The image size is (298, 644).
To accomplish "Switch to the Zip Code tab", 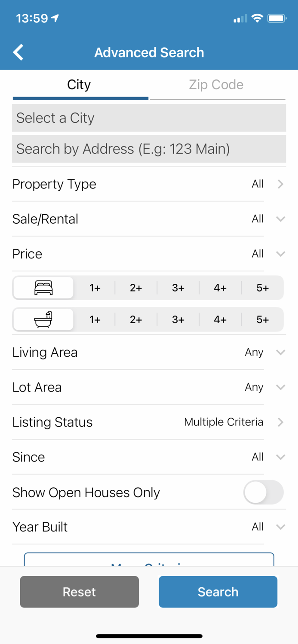I will tap(216, 85).
